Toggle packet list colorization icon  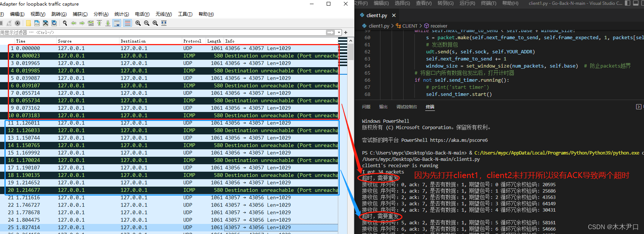point(127,23)
